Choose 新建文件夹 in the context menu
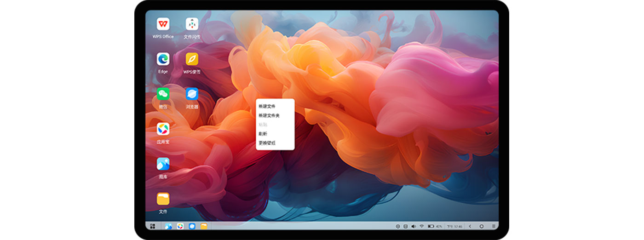 click(x=269, y=115)
